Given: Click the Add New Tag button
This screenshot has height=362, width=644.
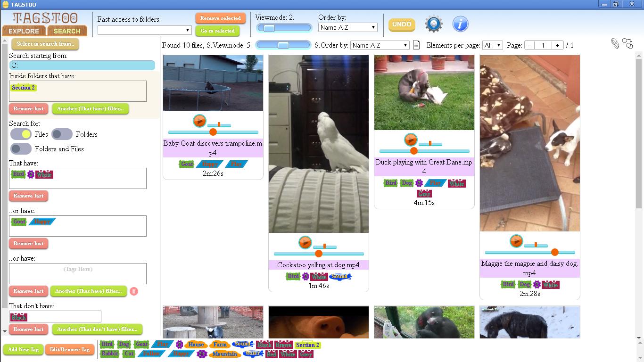Looking at the screenshot, I should coord(23,350).
